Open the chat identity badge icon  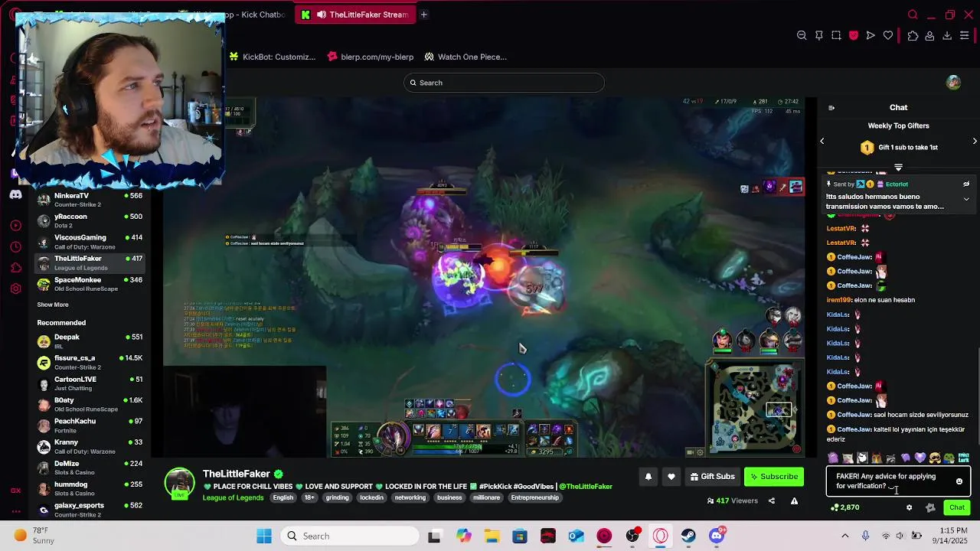click(930, 507)
